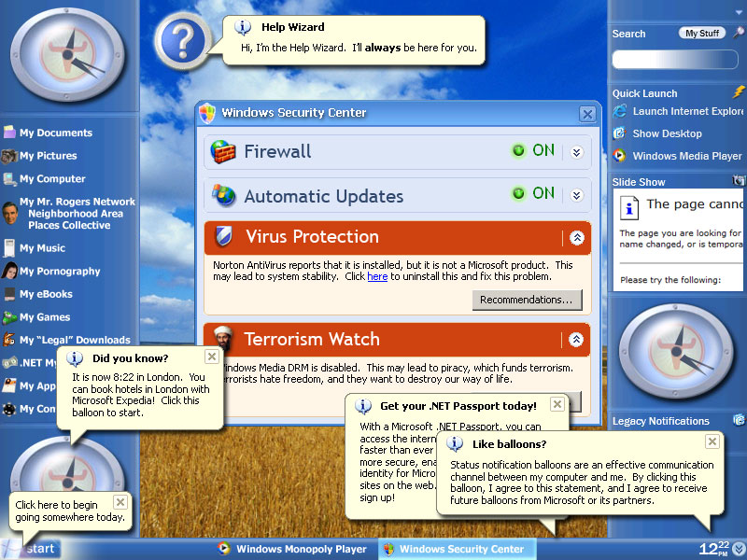Viewport: 747px width, 560px height.
Task: Collapse the Virus Protection section
Action: tap(577, 238)
